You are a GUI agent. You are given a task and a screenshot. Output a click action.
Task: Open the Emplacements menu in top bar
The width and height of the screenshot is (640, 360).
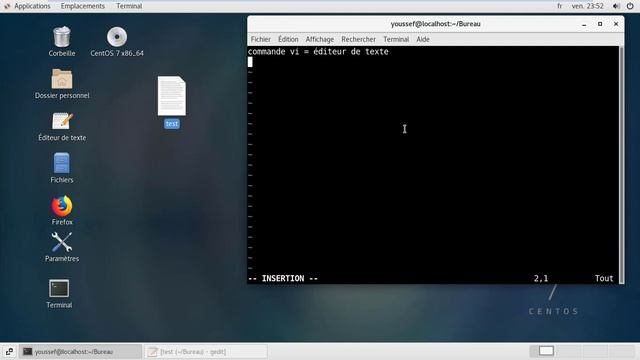82,6
